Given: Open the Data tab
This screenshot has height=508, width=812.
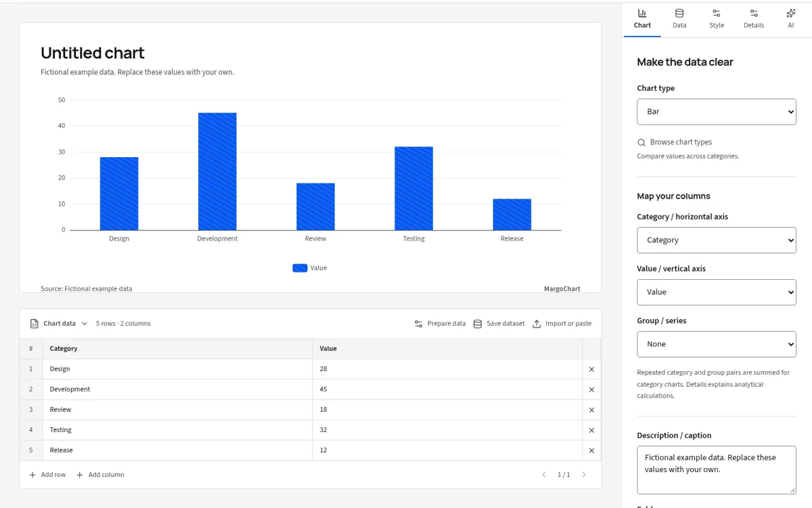Looking at the screenshot, I should [679, 19].
